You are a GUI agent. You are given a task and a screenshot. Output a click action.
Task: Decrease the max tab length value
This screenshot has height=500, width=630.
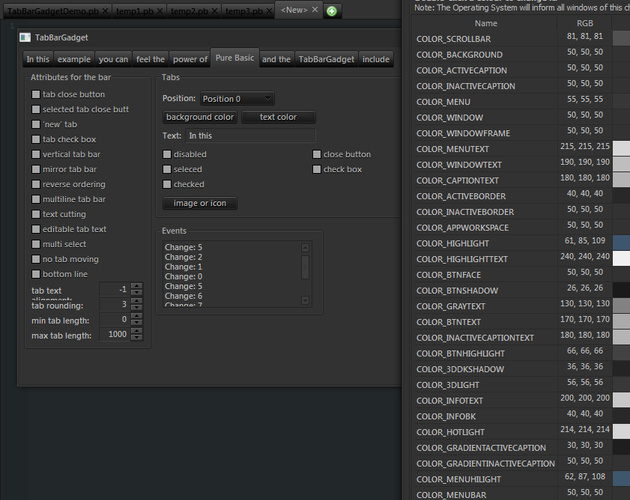[137, 337]
